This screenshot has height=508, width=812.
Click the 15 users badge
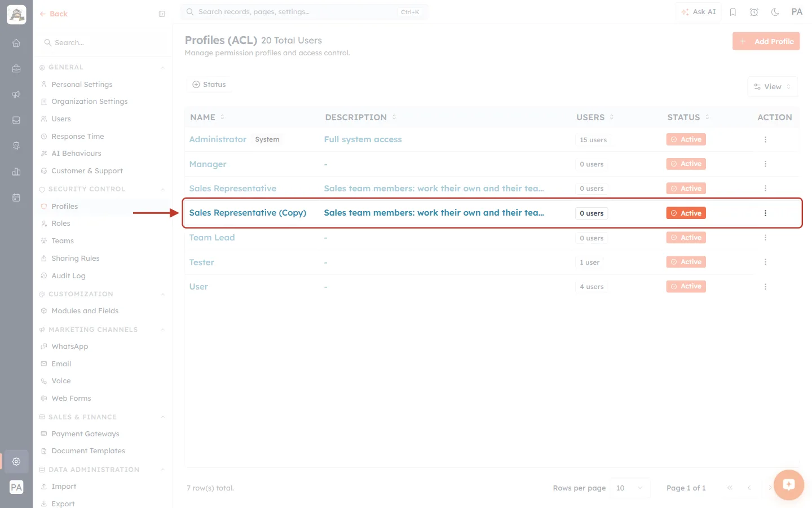pos(593,140)
